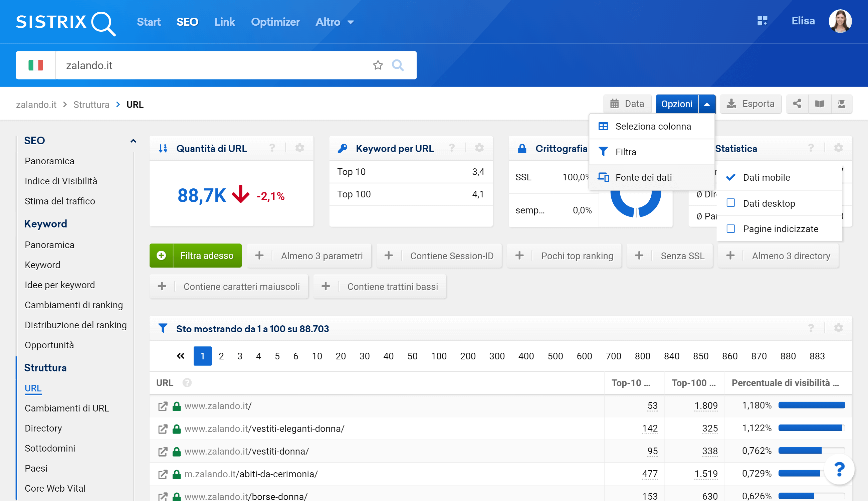Toggle Dati mobile option
This screenshot has height=501, width=868.
point(779,177)
